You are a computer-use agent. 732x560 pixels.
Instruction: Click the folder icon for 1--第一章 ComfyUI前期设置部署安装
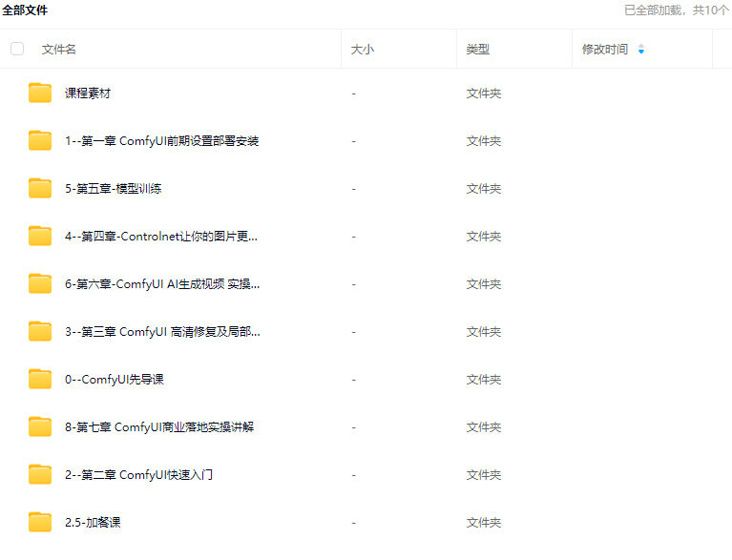40,140
